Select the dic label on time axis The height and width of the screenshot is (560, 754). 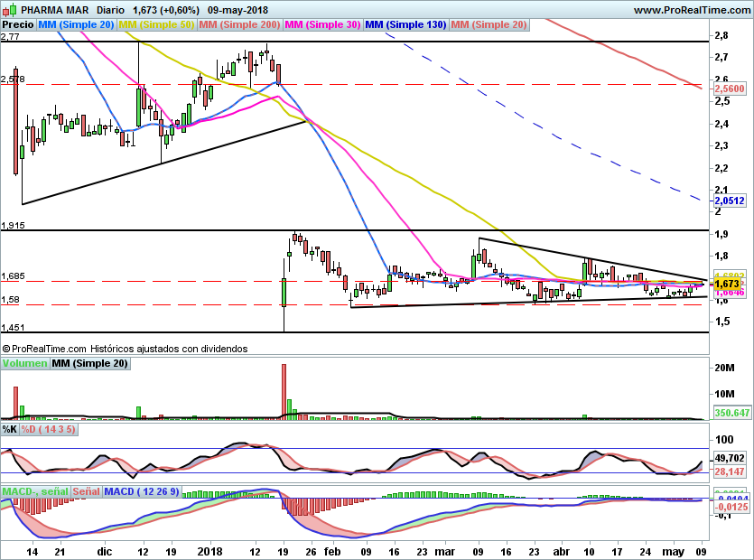[x=105, y=551]
